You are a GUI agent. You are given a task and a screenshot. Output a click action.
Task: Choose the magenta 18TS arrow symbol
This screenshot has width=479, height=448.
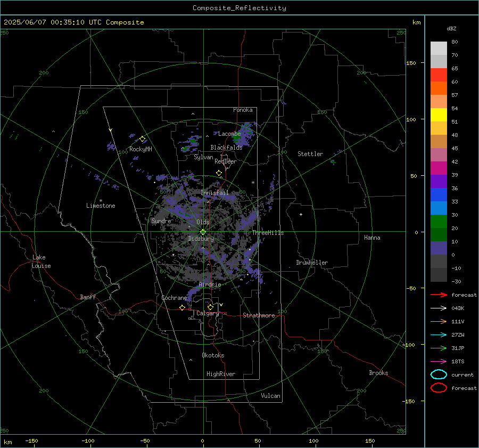point(439,362)
